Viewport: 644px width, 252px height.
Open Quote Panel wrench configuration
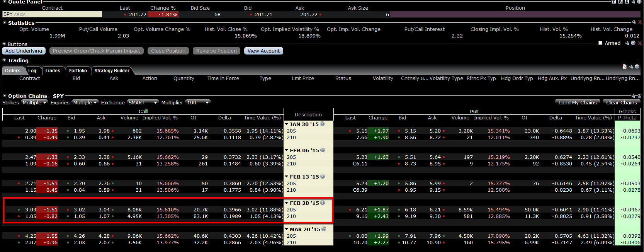(633, 2)
